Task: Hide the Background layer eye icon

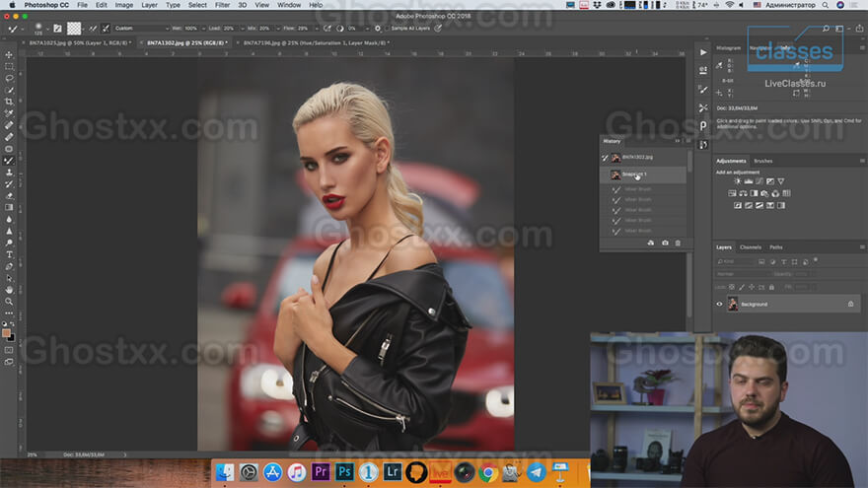Action: pos(720,304)
